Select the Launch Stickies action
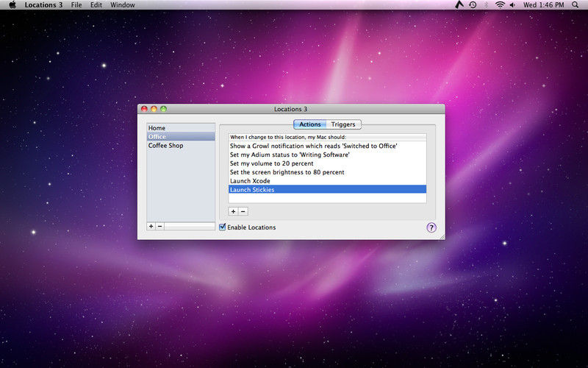 click(327, 190)
